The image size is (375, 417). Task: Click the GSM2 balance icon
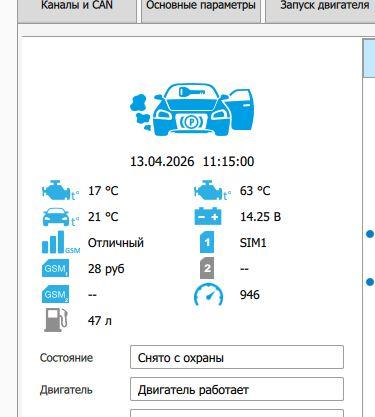click(x=56, y=294)
